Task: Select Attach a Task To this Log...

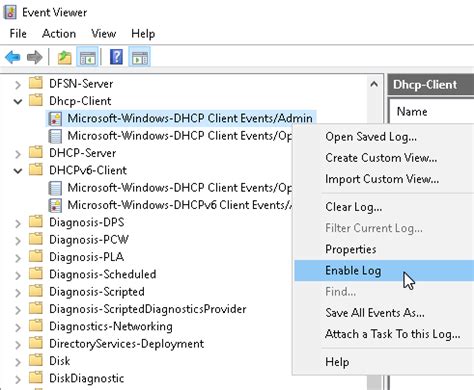Action: pyautogui.click(x=384, y=334)
